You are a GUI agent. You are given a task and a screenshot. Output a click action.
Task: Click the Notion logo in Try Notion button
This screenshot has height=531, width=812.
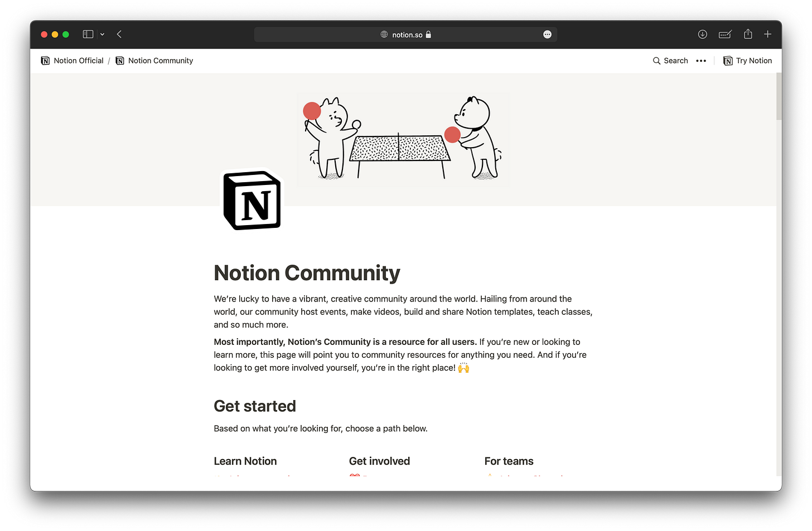(x=728, y=61)
